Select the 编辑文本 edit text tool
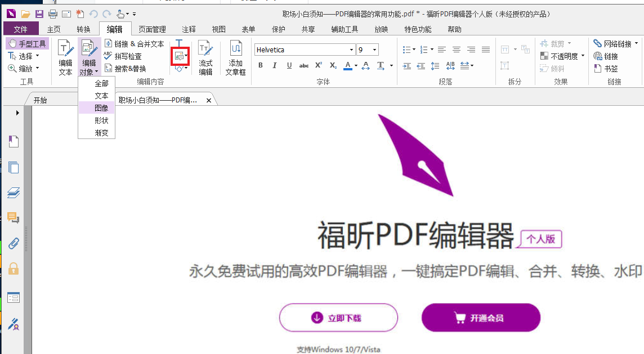 tap(66, 57)
